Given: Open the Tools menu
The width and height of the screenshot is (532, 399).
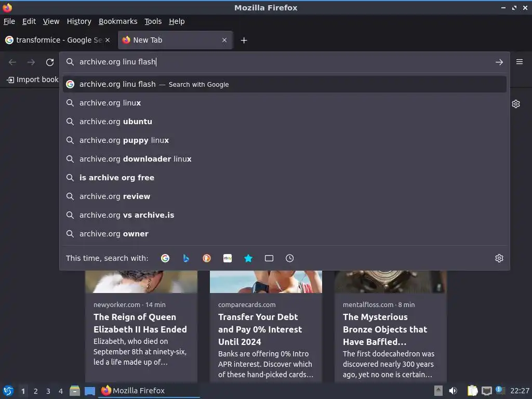Looking at the screenshot, I should 153,21.
